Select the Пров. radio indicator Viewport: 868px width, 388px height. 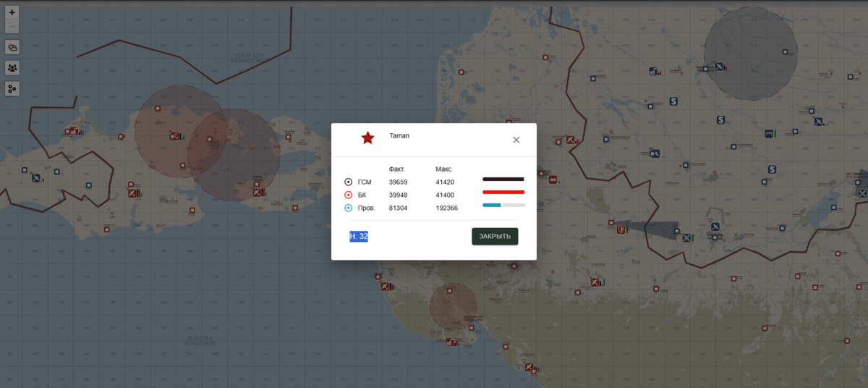point(349,208)
